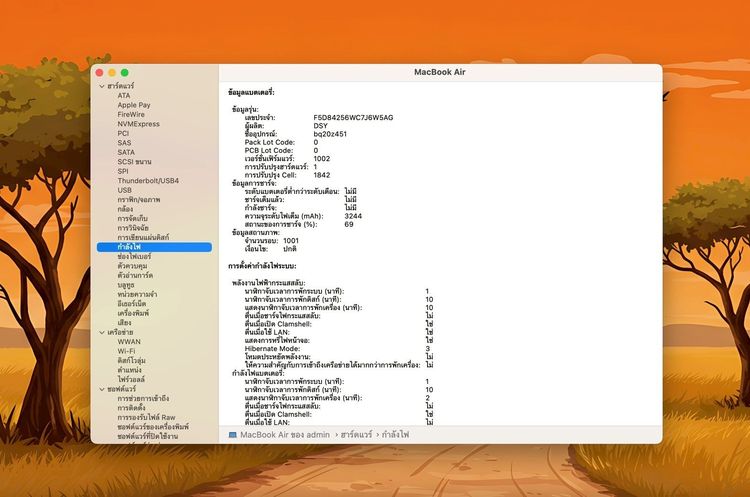Show the USB device information
The height and width of the screenshot is (497, 750).
[124, 190]
